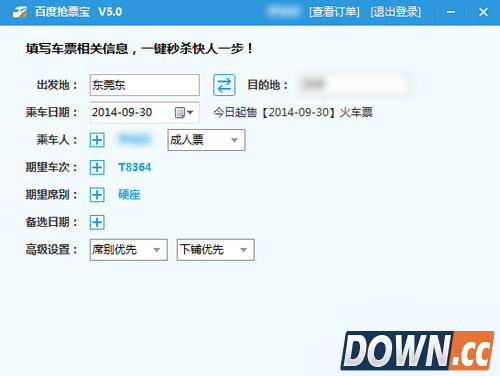
Task: Select the 硬座 seat class entry
Action: (x=129, y=195)
